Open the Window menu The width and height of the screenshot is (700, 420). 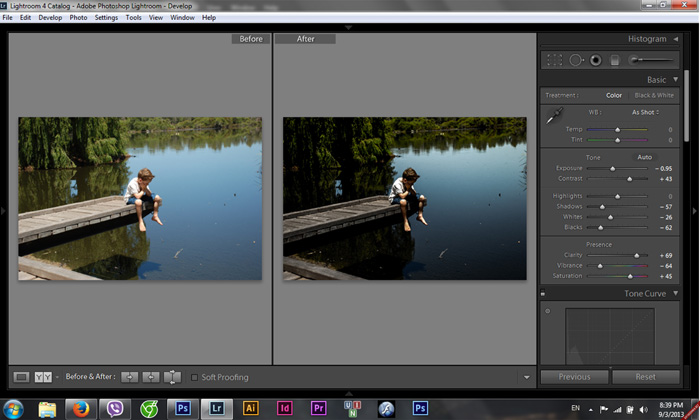(182, 17)
